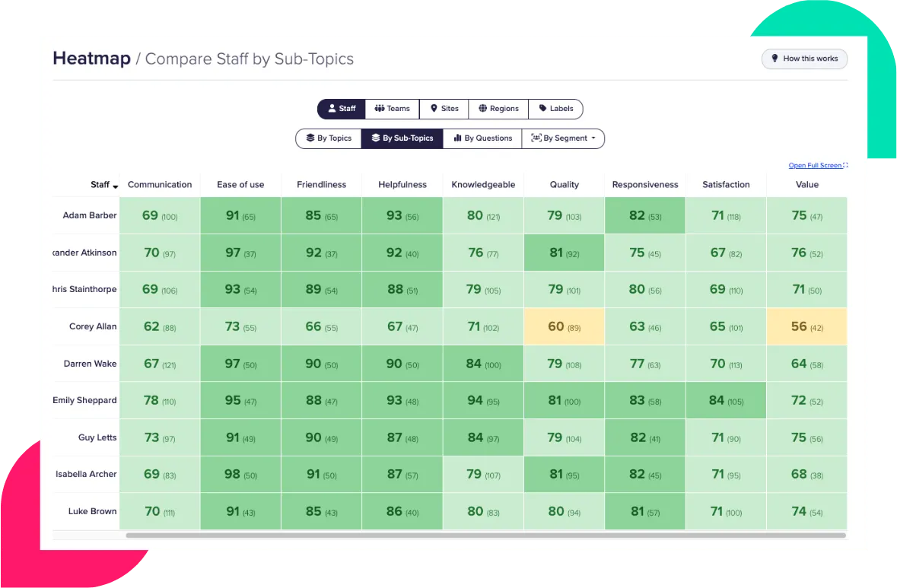Viewport: 897px width, 588px height.
Task: Click the bar chart icon on By Questions
Action: (x=458, y=138)
